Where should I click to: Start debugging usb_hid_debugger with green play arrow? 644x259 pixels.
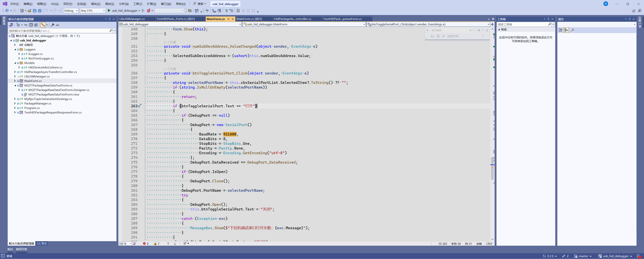(109, 11)
